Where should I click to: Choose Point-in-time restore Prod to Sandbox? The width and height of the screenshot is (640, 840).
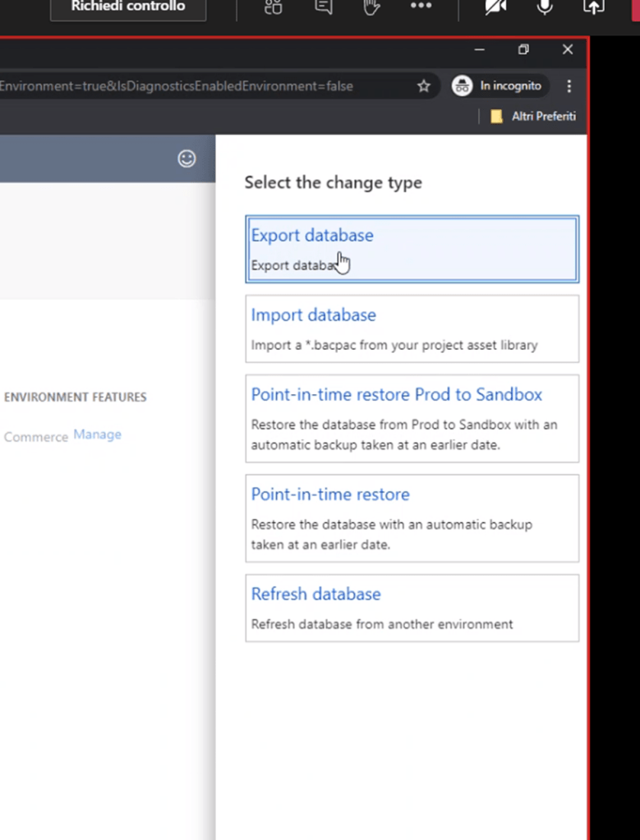coord(412,418)
